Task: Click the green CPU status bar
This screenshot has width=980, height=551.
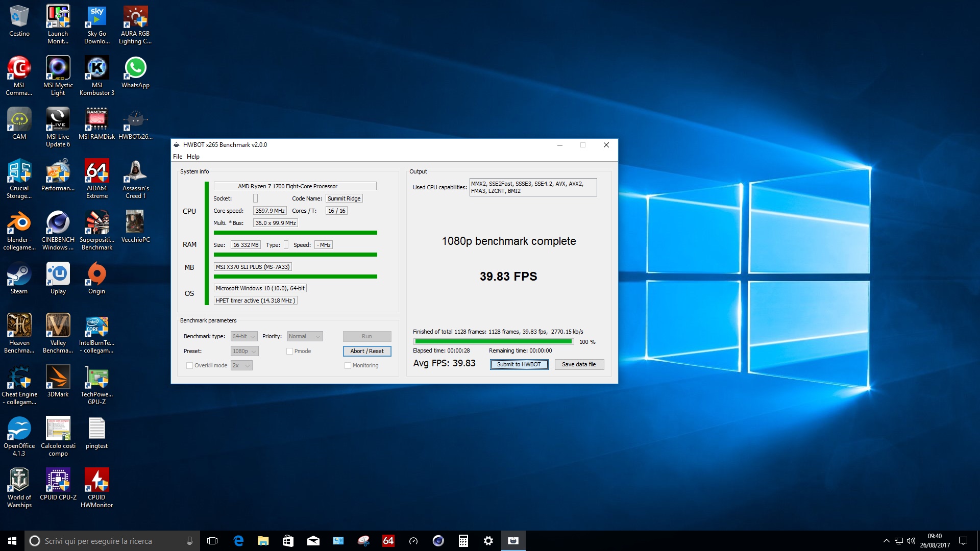Action: click(296, 233)
